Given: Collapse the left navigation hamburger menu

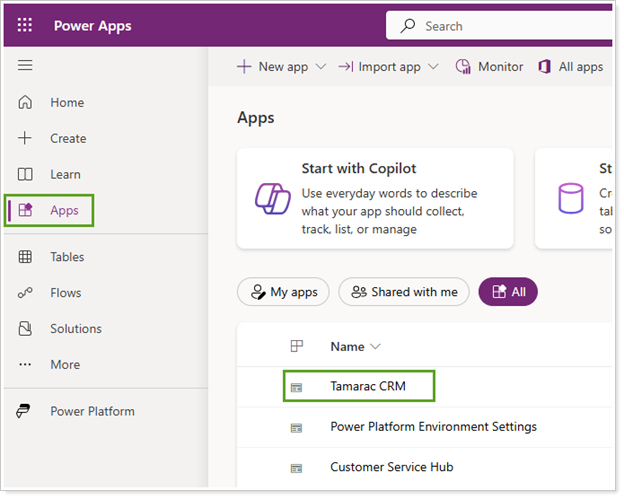Looking at the screenshot, I should [25, 66].
